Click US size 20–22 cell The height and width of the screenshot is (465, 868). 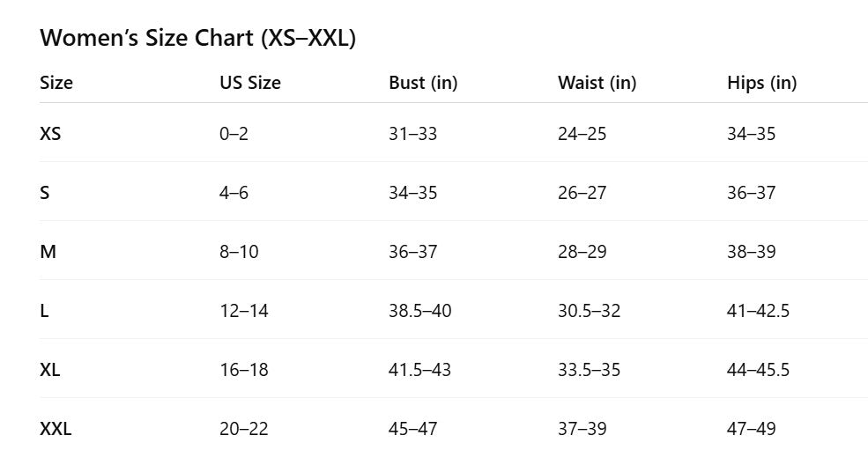click(243, 430)
